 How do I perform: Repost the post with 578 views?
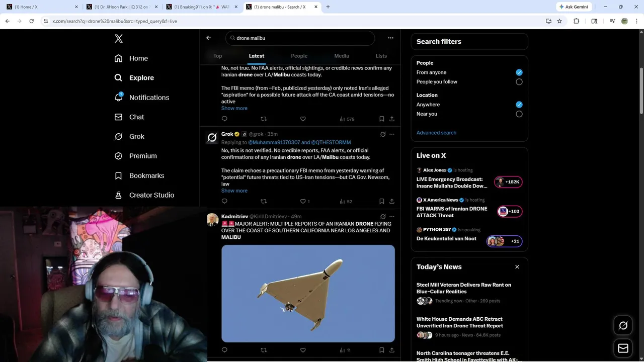264,119
